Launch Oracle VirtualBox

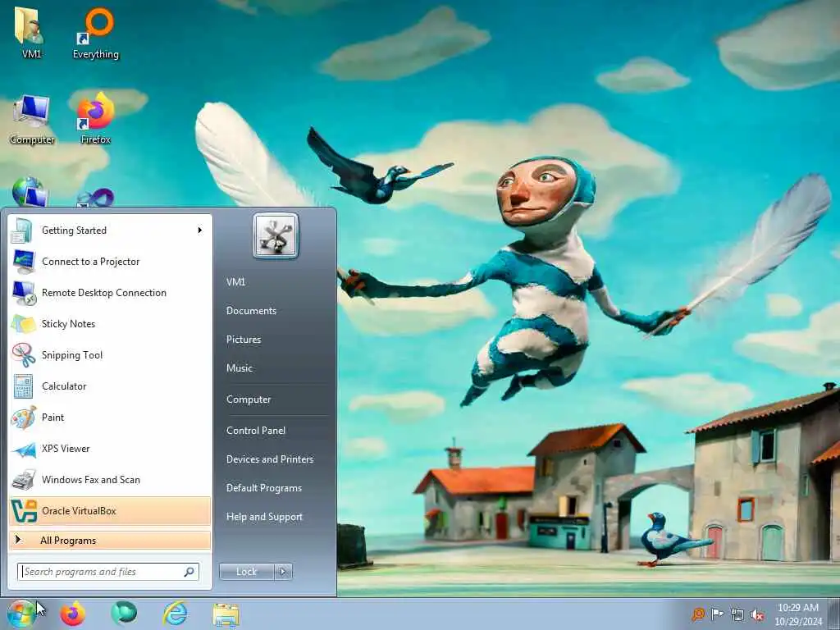pyautogui.click(x=110, y=510)
